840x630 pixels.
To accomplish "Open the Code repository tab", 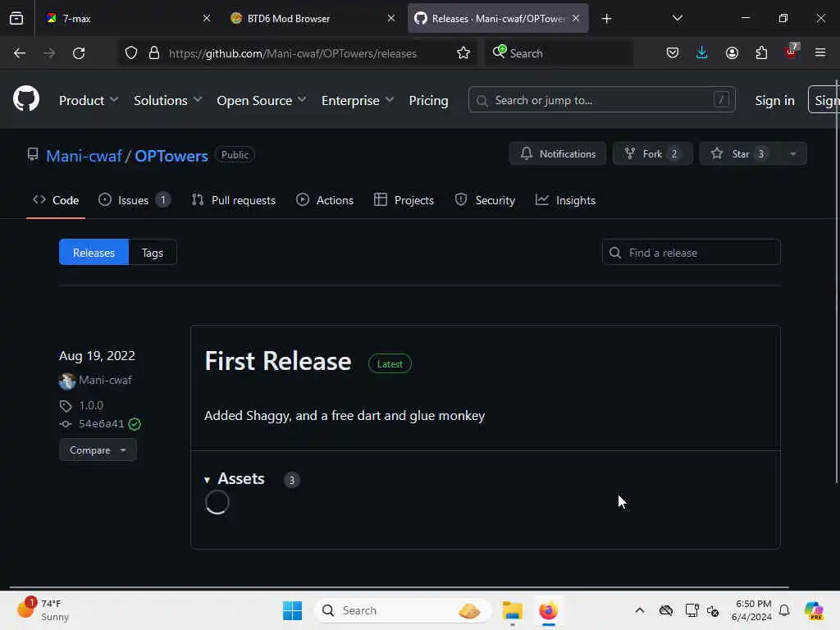I will (x=56, y=200).
